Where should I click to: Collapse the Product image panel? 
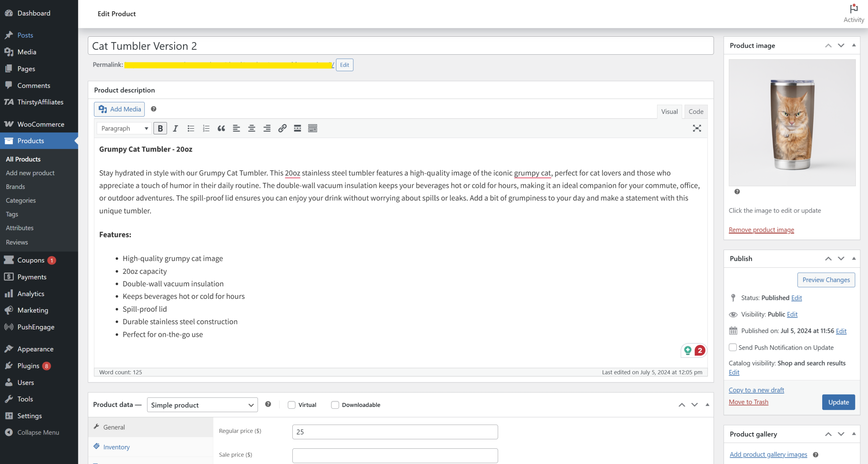854,45
